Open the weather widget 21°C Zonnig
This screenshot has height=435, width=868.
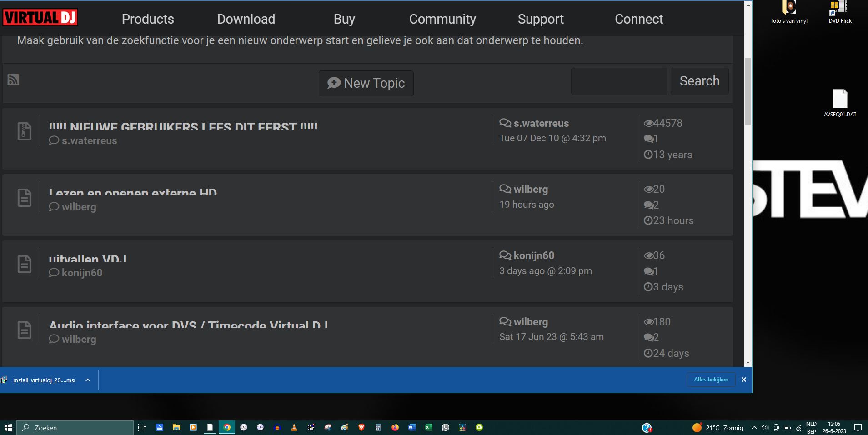coord(718,428)
